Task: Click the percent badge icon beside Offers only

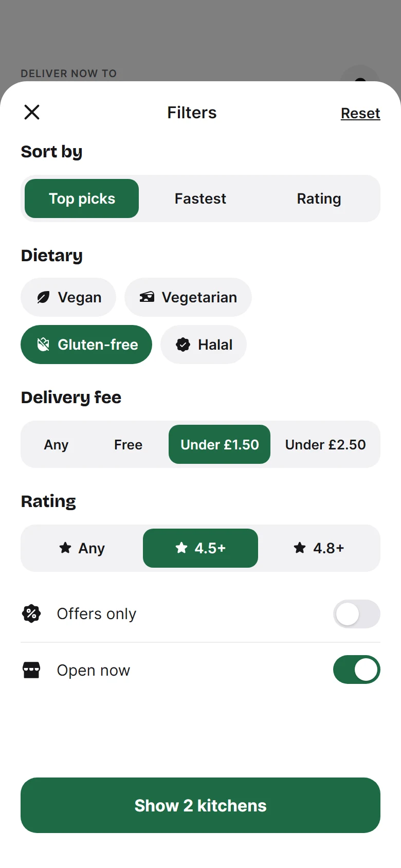Action: tap(31, 613)
